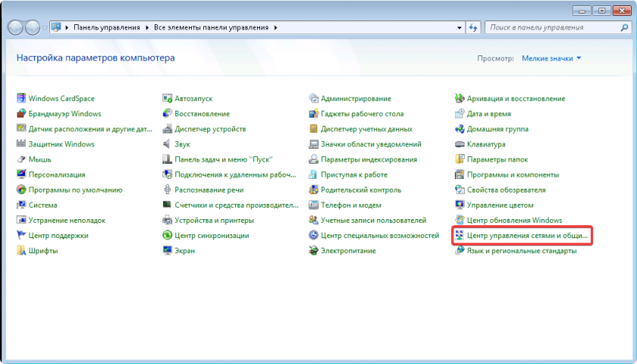The width and height of the screenshot is (637, 364).
Task: Click the Электропитание icon
Action: click(x=314, y=251)
